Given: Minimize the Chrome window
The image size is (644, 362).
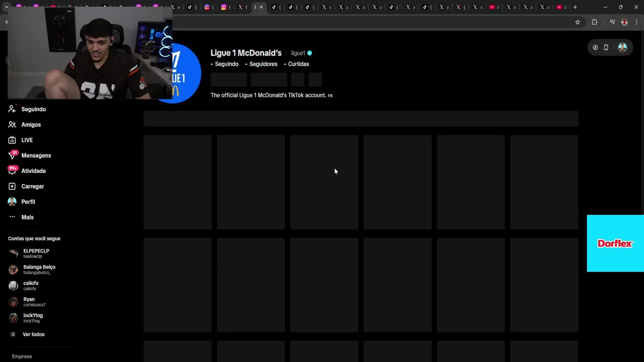Looking at the screenshot, I should point(605,7).
